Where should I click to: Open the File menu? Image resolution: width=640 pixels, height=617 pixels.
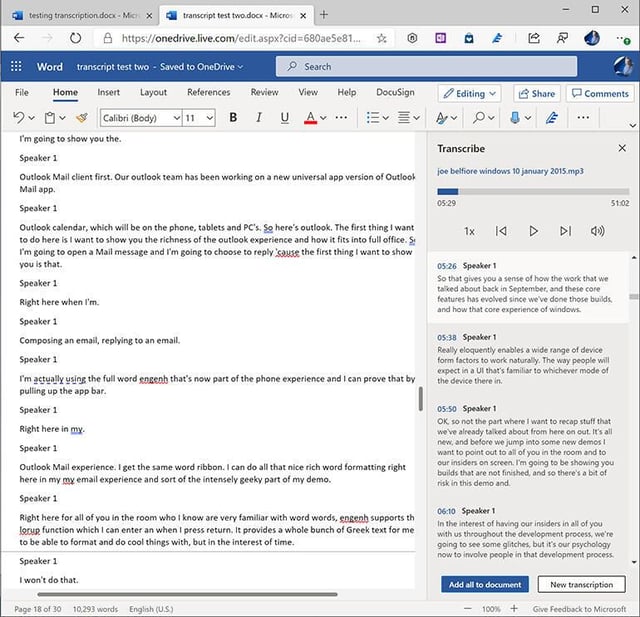point(22,92)
